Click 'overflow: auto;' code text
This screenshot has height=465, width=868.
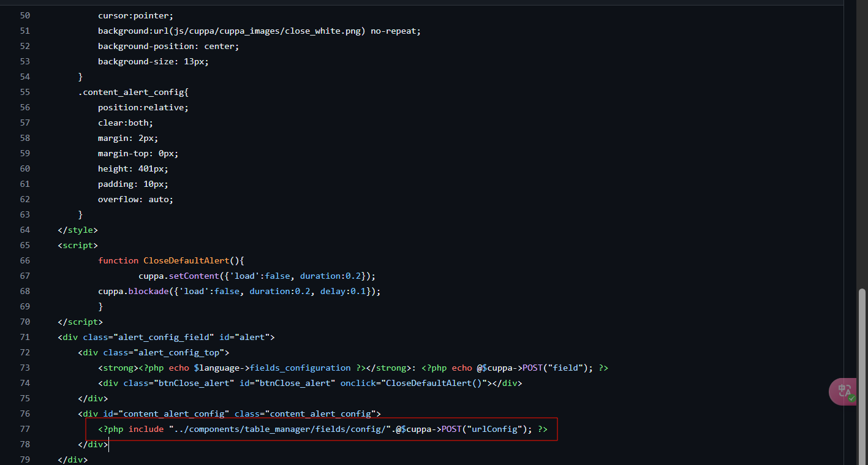136,199
